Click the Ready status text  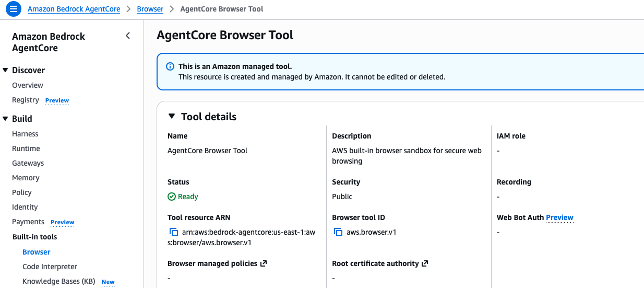pos(188,197)
